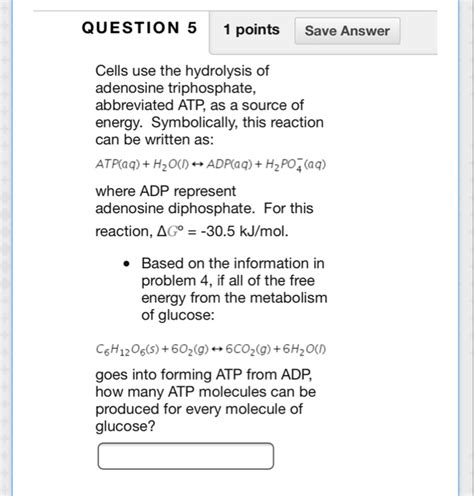Click the delta G degree symbol
The image size is (474, 496).
170,231
